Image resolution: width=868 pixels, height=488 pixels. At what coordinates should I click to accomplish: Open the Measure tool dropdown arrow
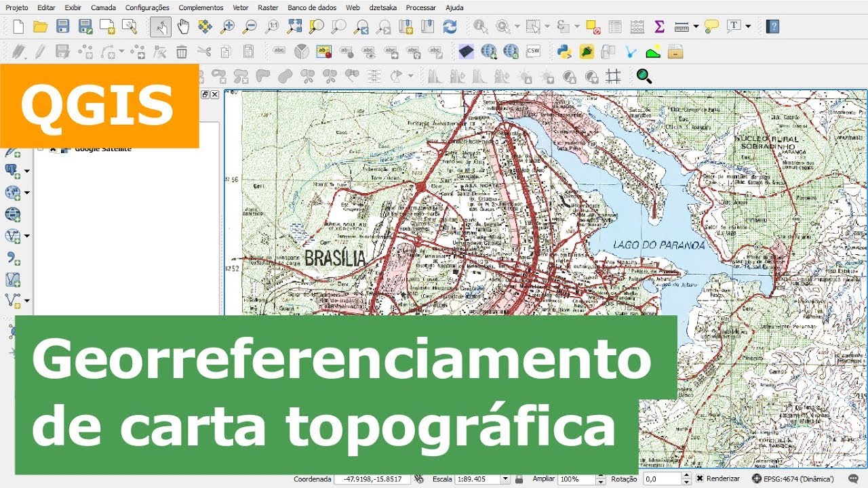point(696,26)
